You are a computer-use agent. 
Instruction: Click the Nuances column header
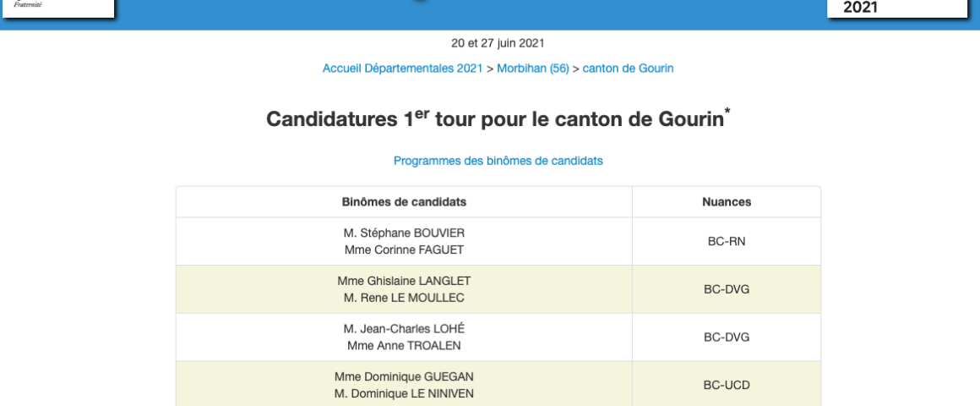pos(727,202)
